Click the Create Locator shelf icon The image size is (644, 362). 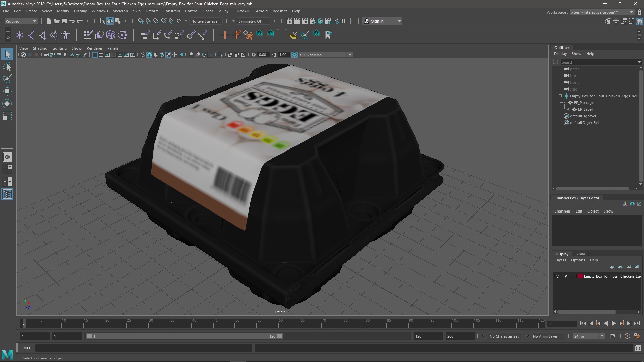point(20,35)
